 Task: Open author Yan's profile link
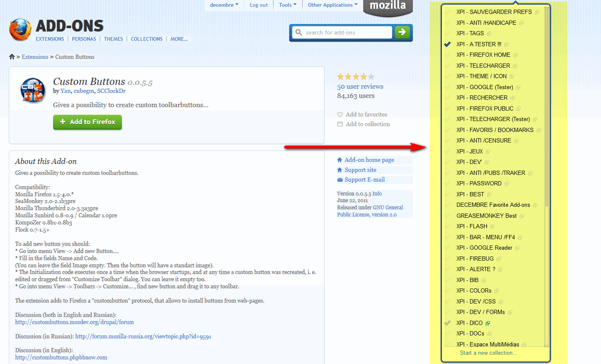66,91
